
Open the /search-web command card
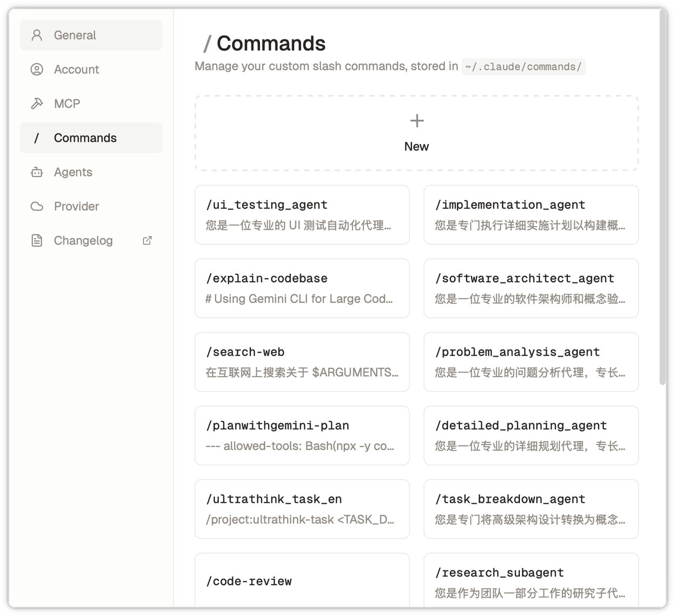[302, 362]
